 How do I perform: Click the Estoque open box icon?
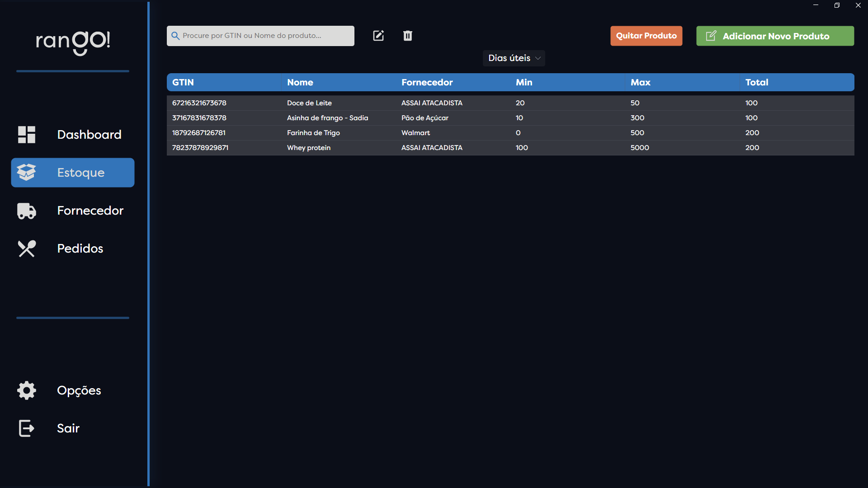pyautogui.click(x=27, y=173)
